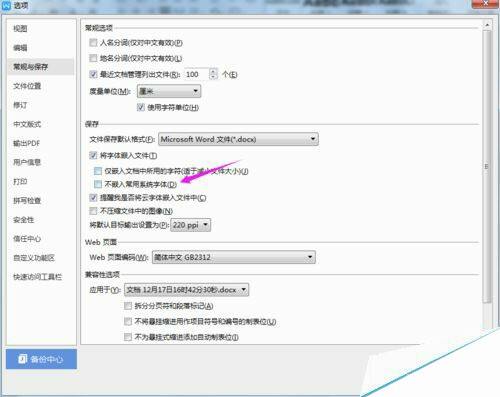Open the 文件保存默认格式 dropdown
The width and height of the screenshot is (500, 397).
(238, 139)
